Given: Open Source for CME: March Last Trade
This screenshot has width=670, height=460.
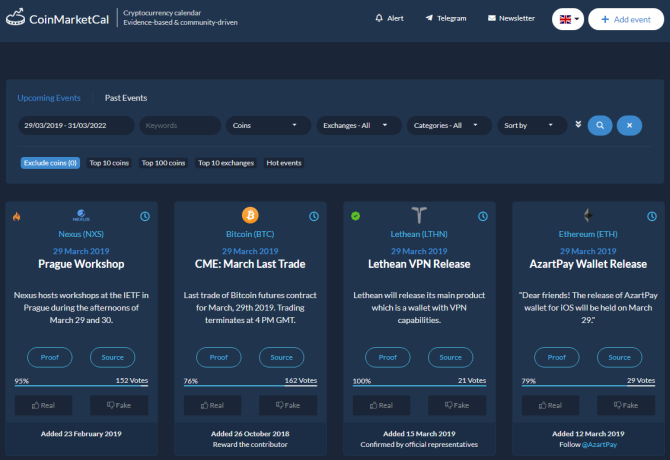Looking at the screenshot, I should point(282,357).
